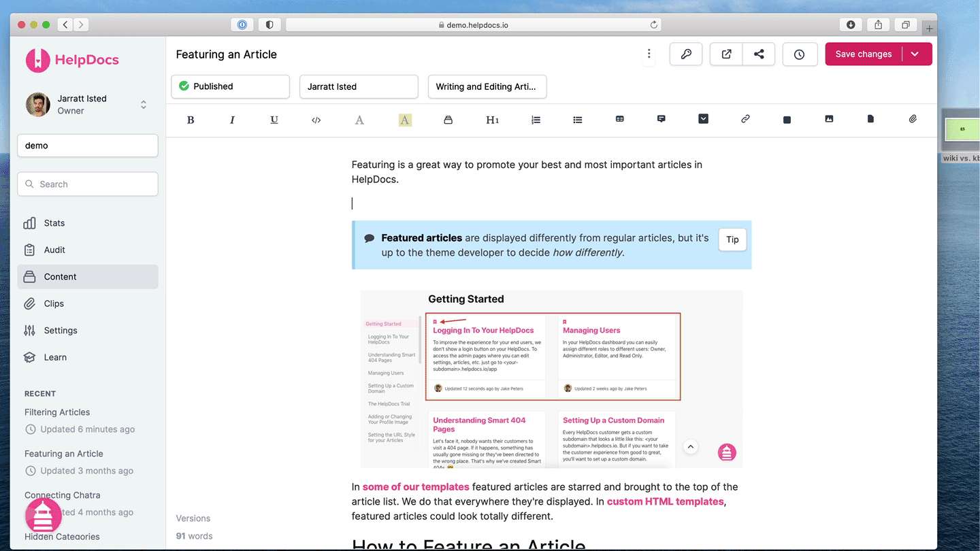Click Safari forward button
Image resolution: width=980 pixels, height=551 pixels.
pyautogui.click(x=81, y=24)
